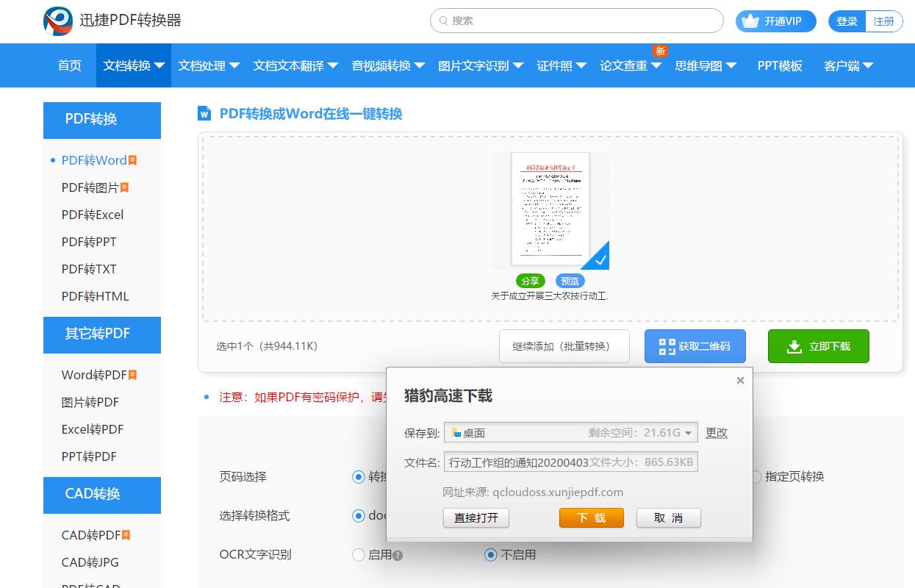Click the 迅捷PDF转换器 logo
The height and width of the screenshot is (588, 915).
[110, 21]
